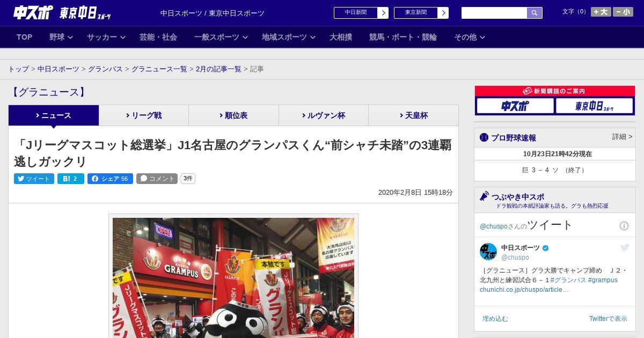Click 2月の記事一覧 breadcrumb link
This screenshot has width=644, height=338.
pyautogui.click(x=218, y=69)
